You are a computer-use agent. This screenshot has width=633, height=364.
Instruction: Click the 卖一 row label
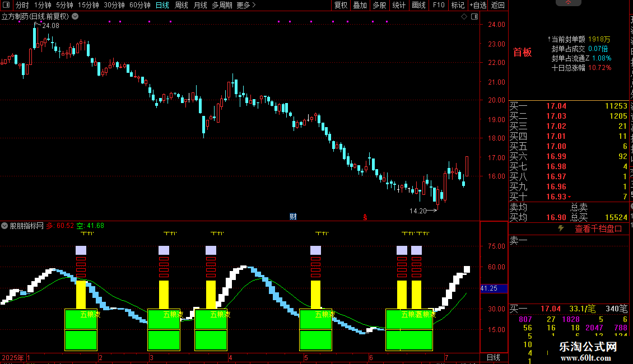click(x=518, y=241)
